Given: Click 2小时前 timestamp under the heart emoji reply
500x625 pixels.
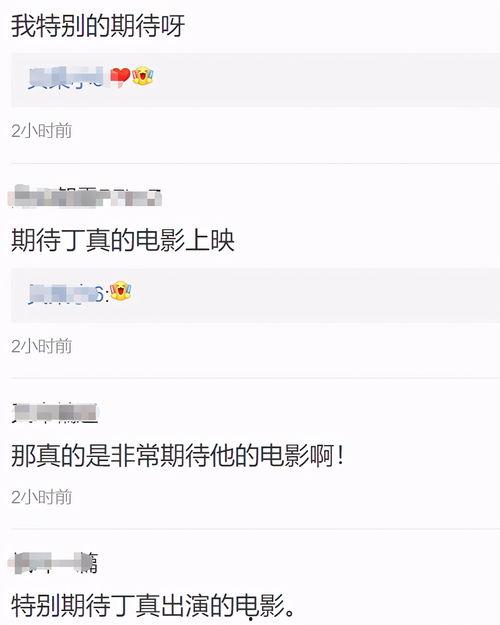Looking at the screenshot, I should (41, 131).
